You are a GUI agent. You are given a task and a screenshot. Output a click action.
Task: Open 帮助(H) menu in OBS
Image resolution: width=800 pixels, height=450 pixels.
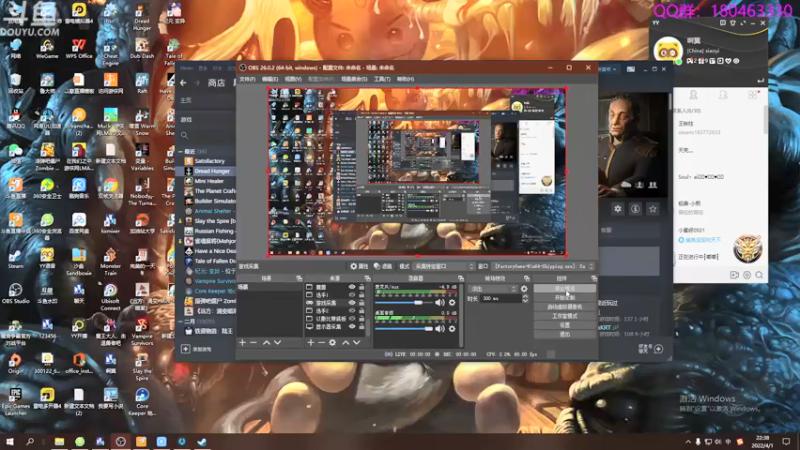[x=406, y=79]
